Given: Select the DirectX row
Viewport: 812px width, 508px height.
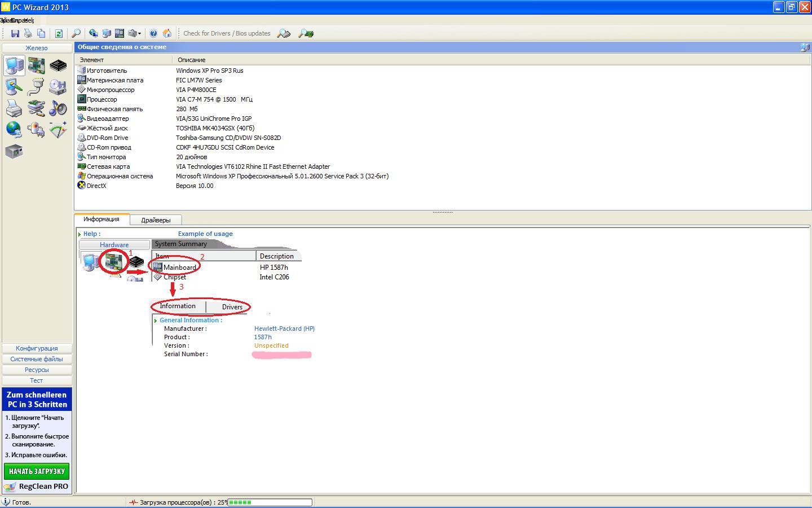Looking at the screenshot, I should coord(443,186).
